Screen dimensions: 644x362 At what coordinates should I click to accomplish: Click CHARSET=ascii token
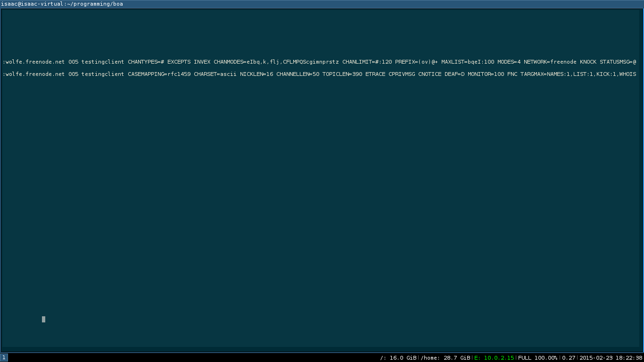coord(215,74)
